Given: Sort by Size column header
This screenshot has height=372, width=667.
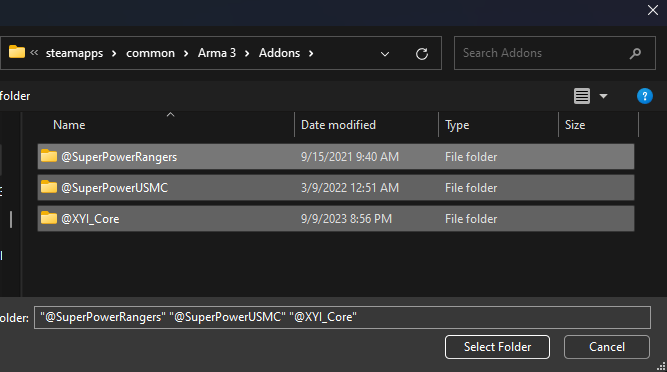Looking at the screenshot, I should tap(575, 125).
